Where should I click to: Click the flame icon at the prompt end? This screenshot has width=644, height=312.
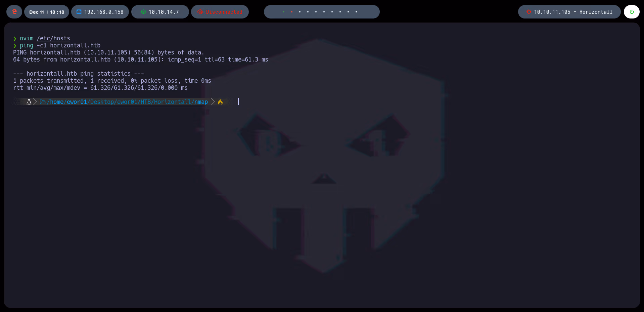click(220, 102)
